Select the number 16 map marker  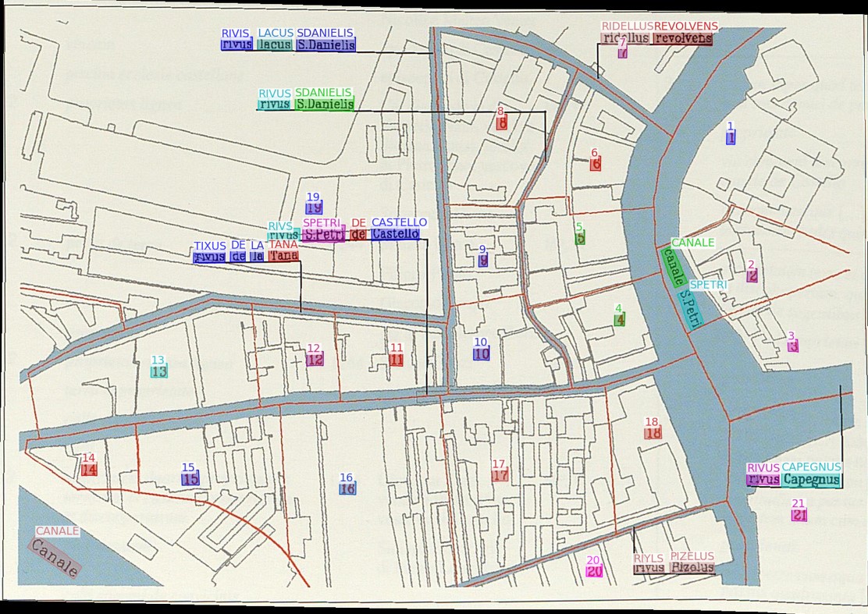pos(347,489)
